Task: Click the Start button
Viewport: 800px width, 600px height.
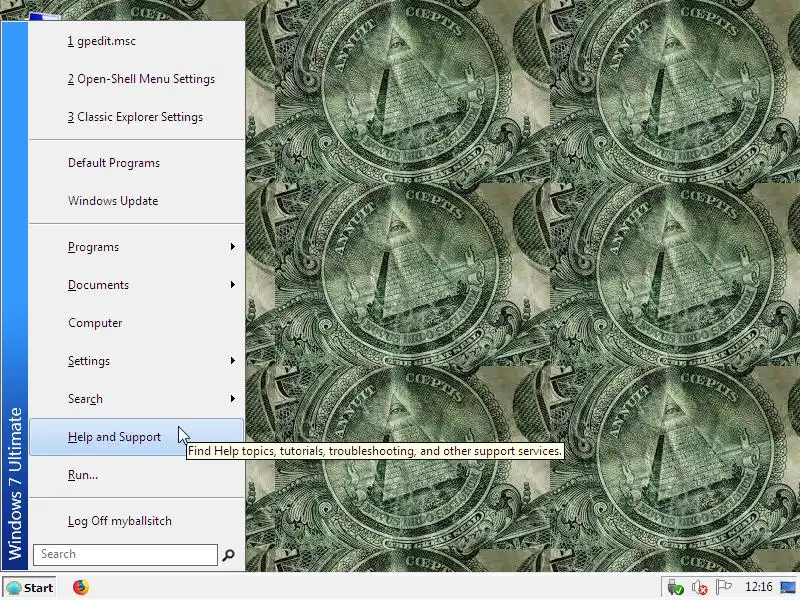Action: [30, 588]
